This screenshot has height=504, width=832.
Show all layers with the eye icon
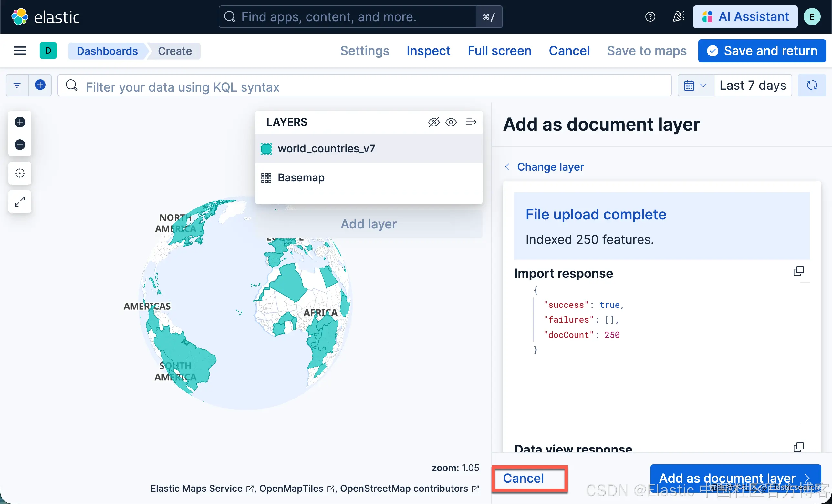(451, 122)
